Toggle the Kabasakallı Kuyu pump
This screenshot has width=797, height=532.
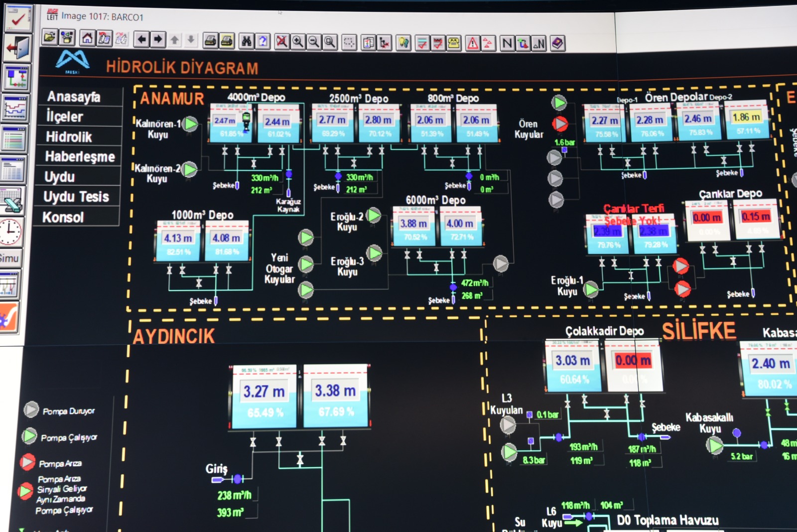(715, 445)
